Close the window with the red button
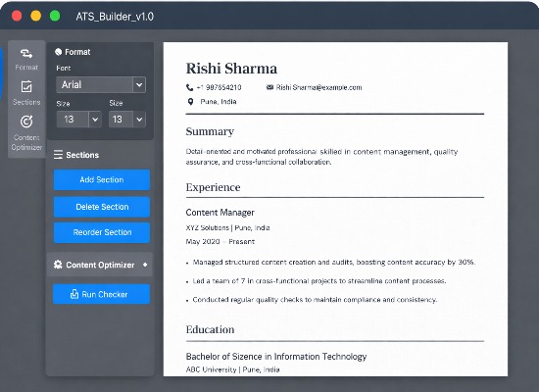 (x=17, y=16)
